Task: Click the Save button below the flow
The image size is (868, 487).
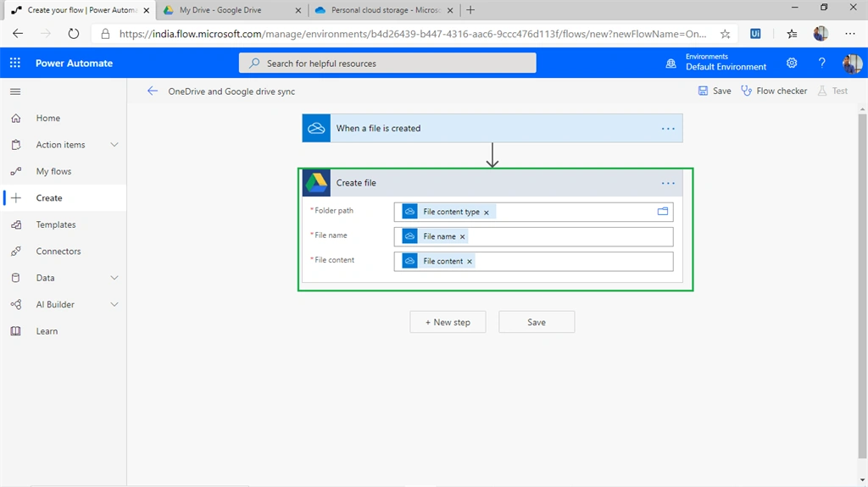Action: (537, 322)
